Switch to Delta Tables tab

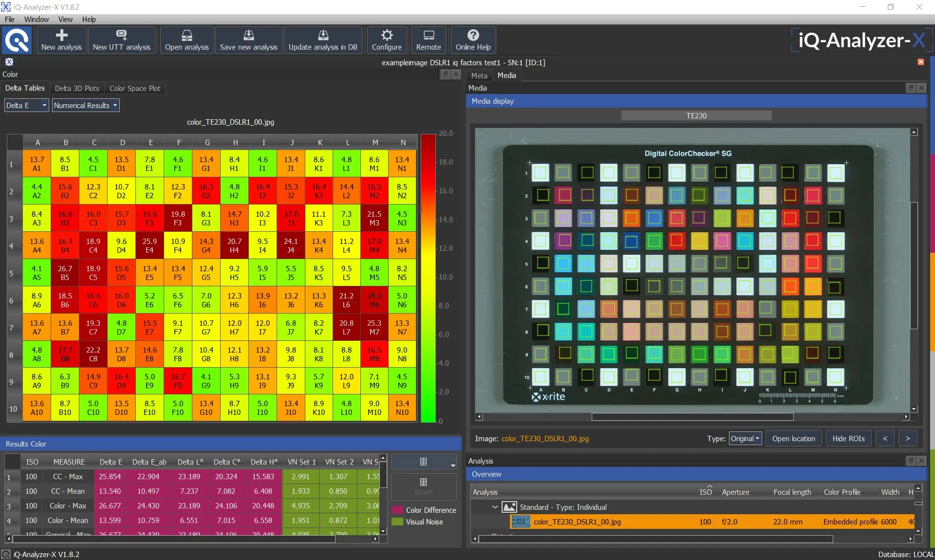coord(25,88)
